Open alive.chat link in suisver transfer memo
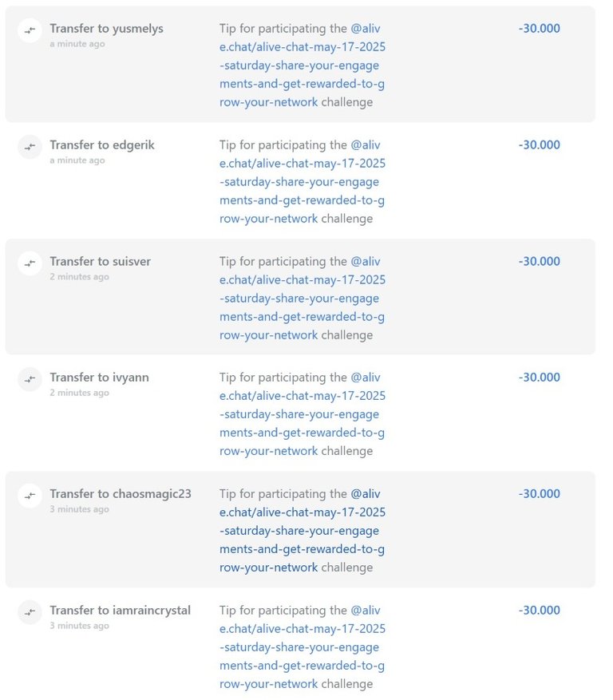 pyautogui.click(x=303, y=299)
